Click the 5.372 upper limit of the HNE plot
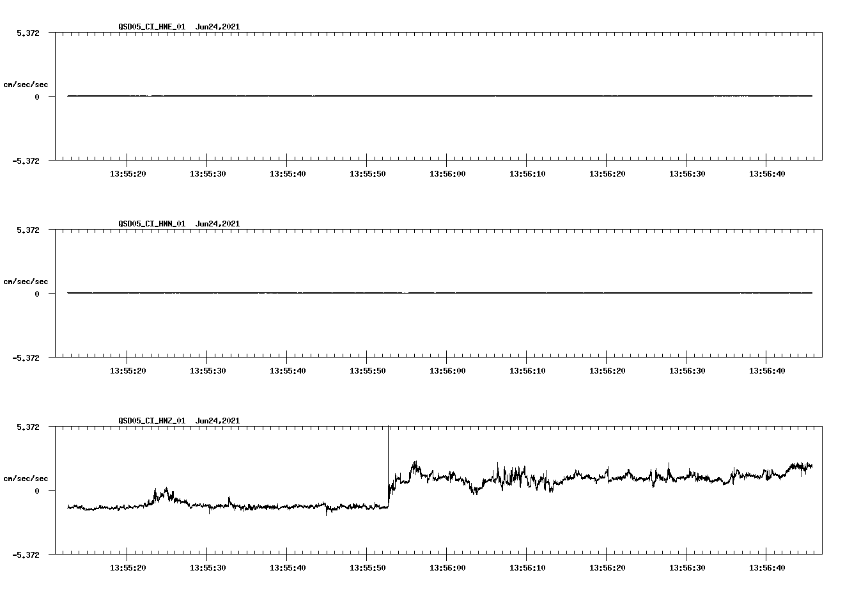The height and width of the screenshot is (591, 868). (27, 33)
